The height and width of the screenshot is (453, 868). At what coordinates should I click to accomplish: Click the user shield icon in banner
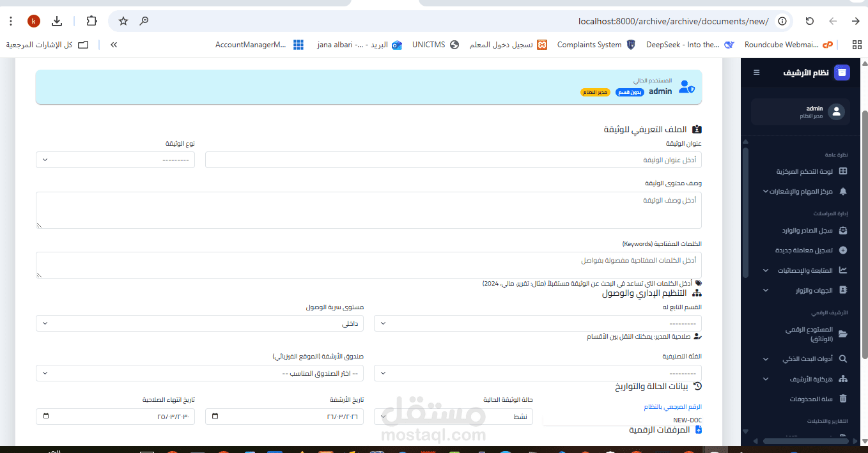[x=686, y=87]
